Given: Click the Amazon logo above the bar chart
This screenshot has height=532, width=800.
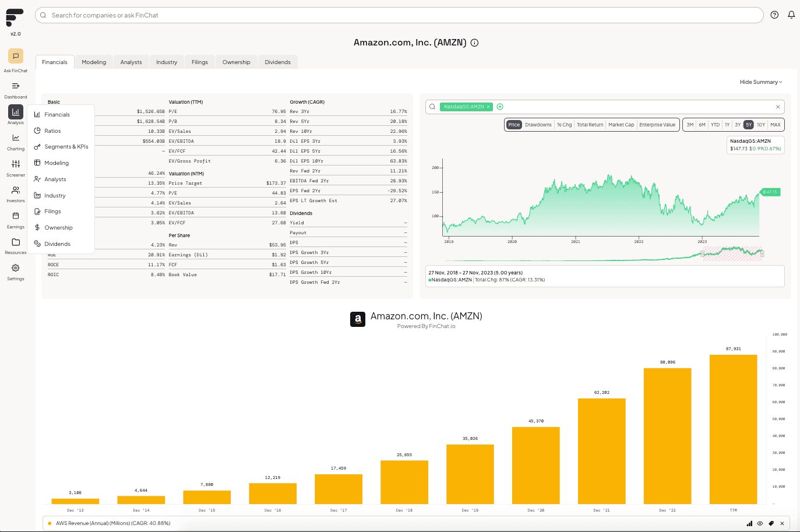Looking at the screenshot, I should (x=358, y=319).
